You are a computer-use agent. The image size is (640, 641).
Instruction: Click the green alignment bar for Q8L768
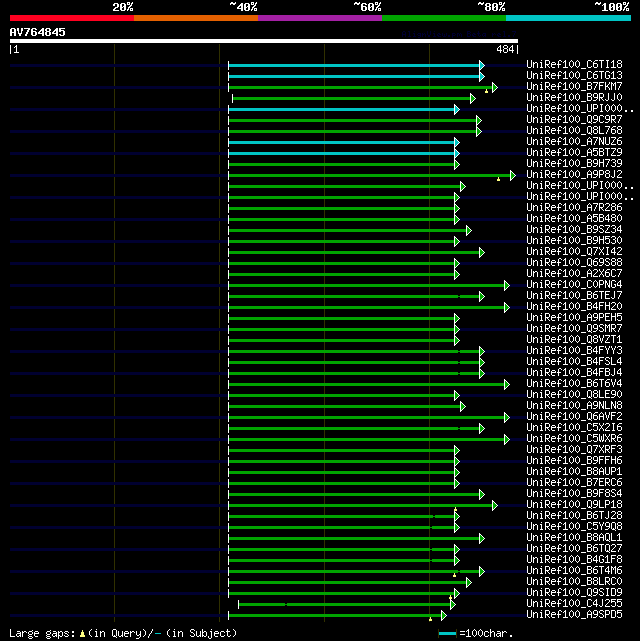click(353, 132)
